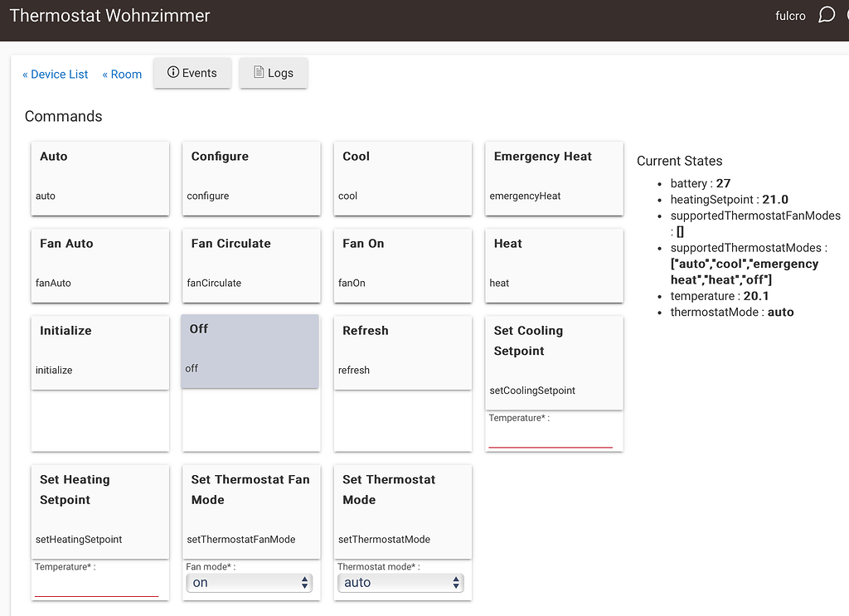Viewport: 849px width, 616px height.
Task: Submit the Set Heating Setpoint command
Action: coord(99,511)
